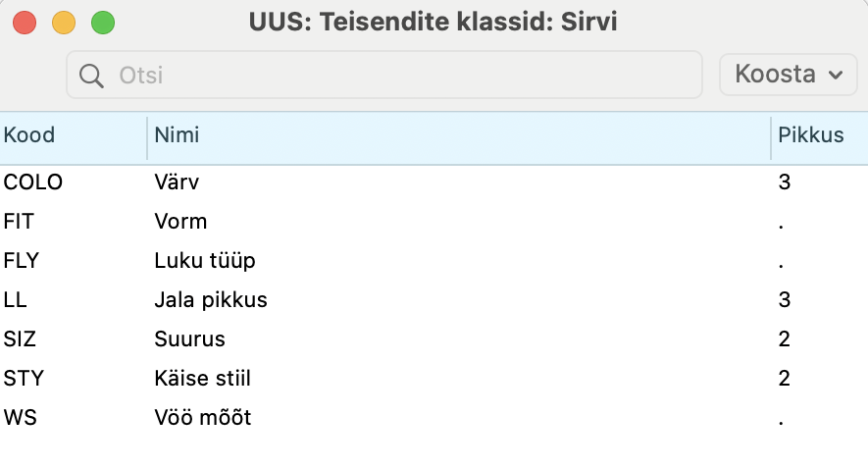Screen dimensions: 868x468
Task: Select the FIT Vorm row
Action: click(434, 222)
